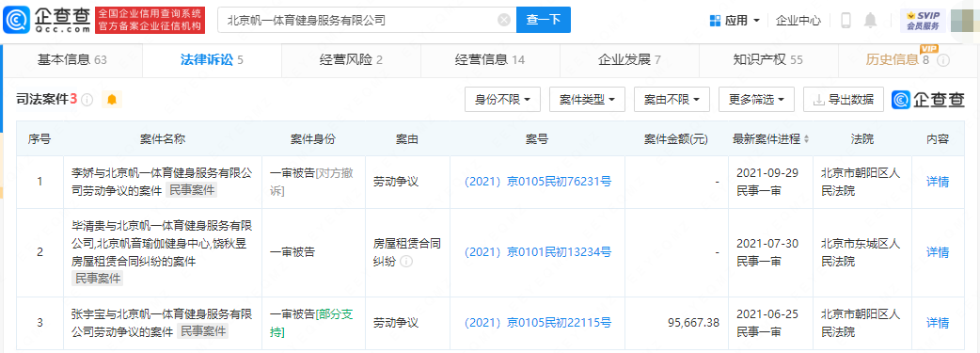980x353 pixels.
Task: Switch to the 经营信息 tab
Action: click(x=490, y=60)
